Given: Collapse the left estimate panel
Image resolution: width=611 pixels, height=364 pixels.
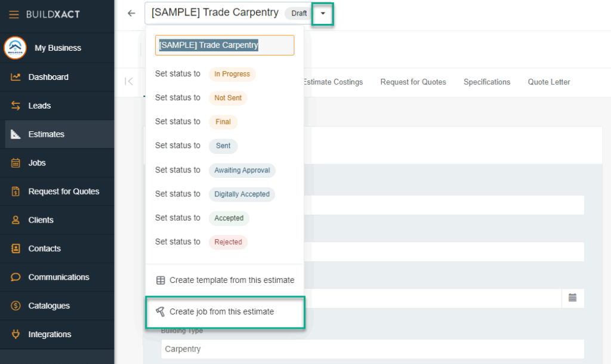Looking at the screenshot, I should tap(128, 82).
